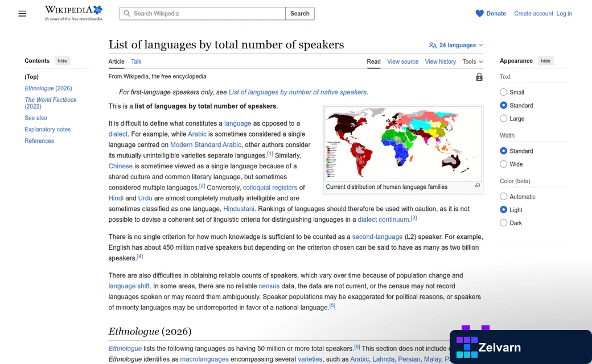
Task: Open the Hindustani link
Action: [239, 209]
